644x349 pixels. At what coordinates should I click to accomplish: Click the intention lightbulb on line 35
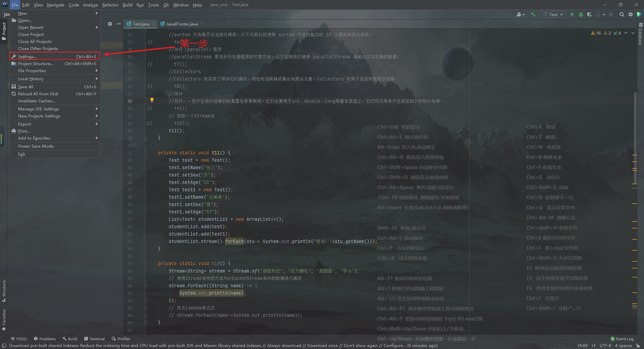point(152,100)
